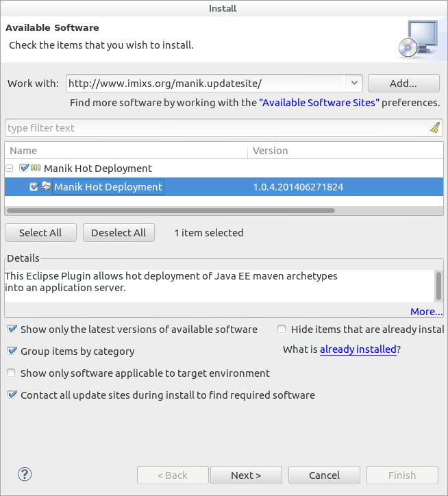Click version 1.0.4.201406271824 cell
The image size is (448, 496).
(298, 187)
